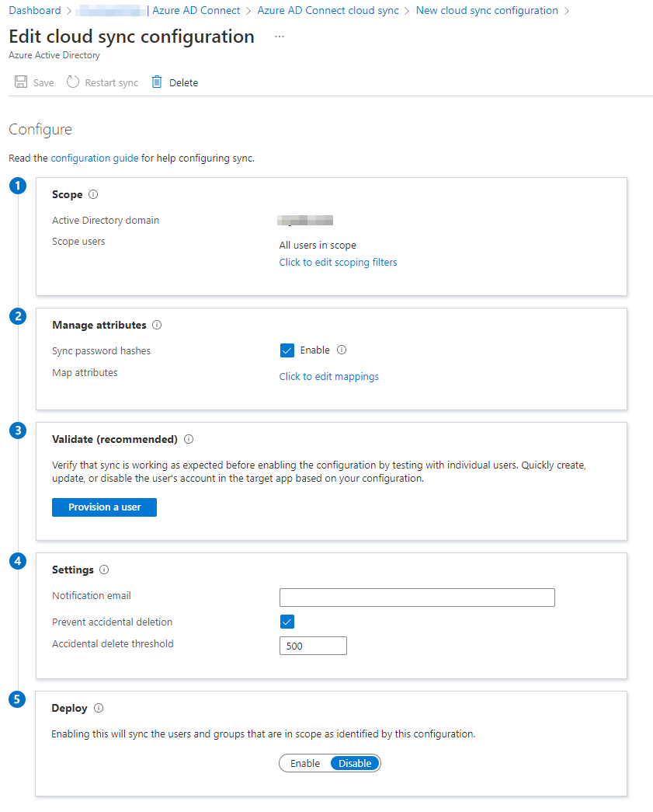
Task: Toggle Prevent accidental deletion checkbox
Action: (x=287, y=622)
